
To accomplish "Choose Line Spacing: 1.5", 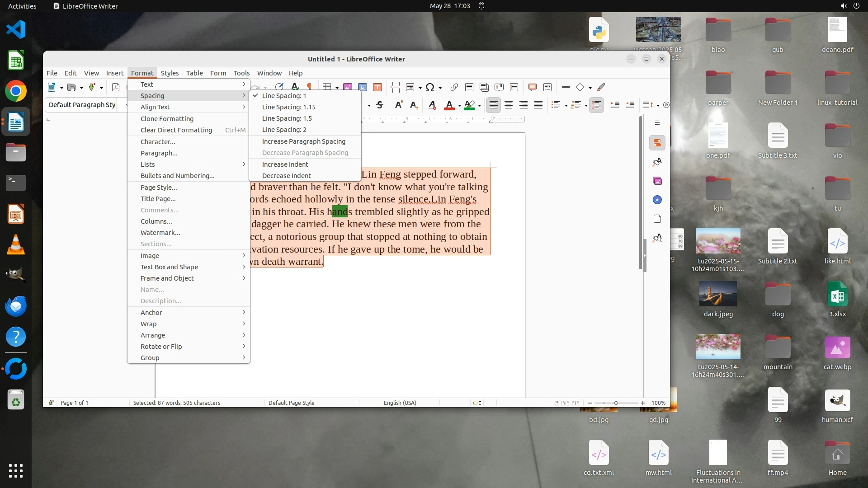I will 287,118.
